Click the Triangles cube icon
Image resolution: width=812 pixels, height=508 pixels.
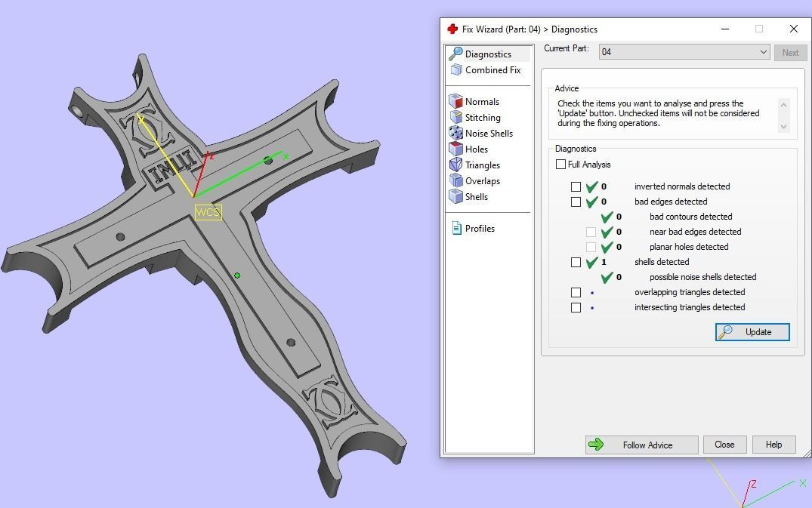coord(455,165)
